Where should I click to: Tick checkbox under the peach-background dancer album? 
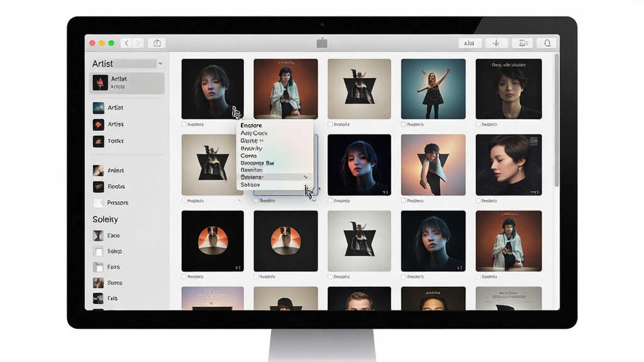tap(403, 200)
